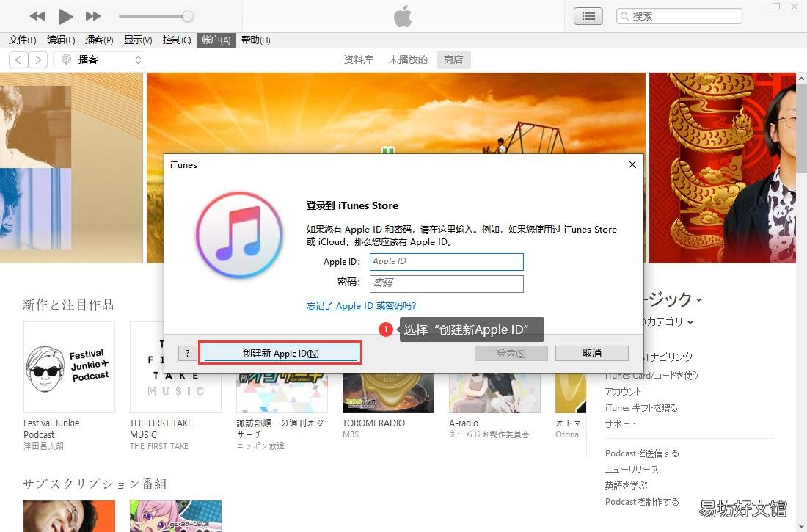Open the forgot Apple ID or password link
The height and width of the screenshot is (532, 807).
[x=363, y=306]
